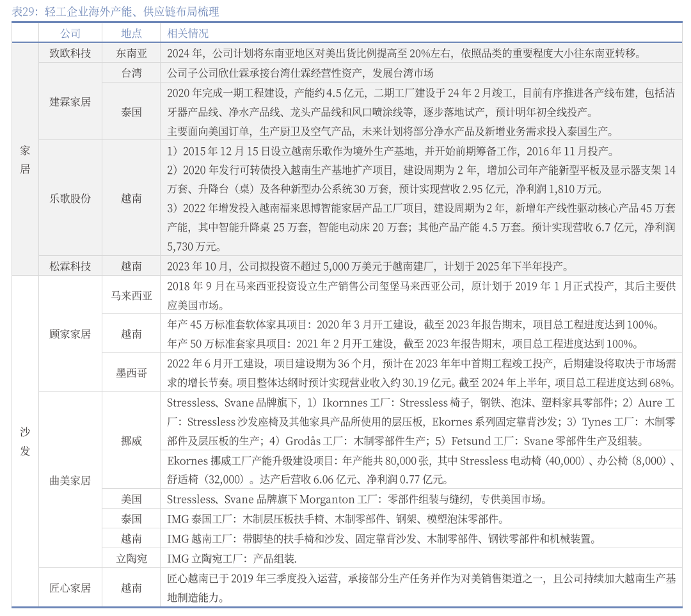
Task: Click the IMG 立陶宛工厂 description
Action: click(232, 558)
